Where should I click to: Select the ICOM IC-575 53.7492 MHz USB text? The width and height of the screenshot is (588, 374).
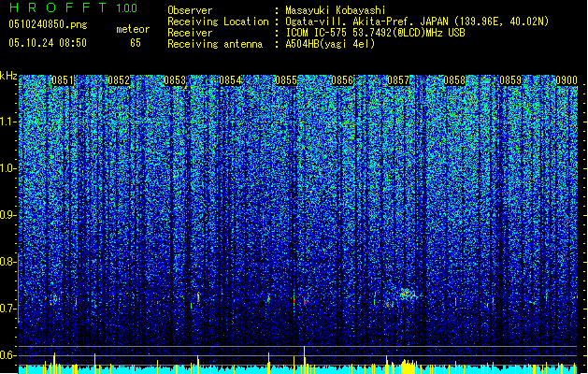pyautogui.click(x=376, y=33)
